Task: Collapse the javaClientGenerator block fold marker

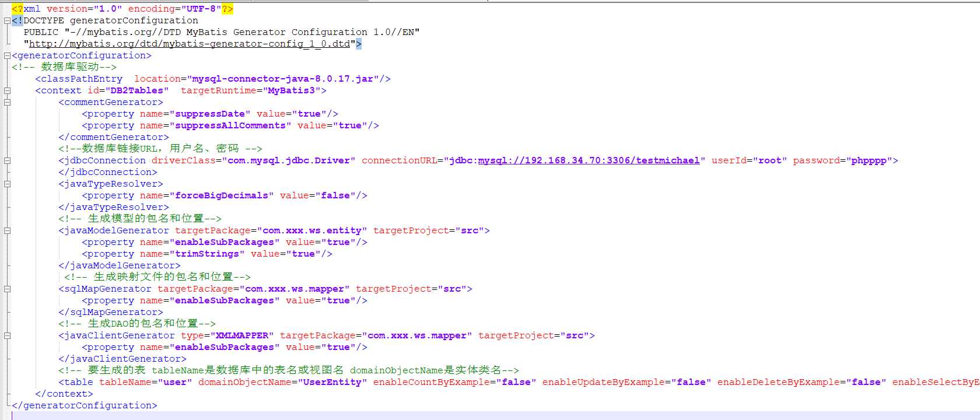Action: [7, 335]
